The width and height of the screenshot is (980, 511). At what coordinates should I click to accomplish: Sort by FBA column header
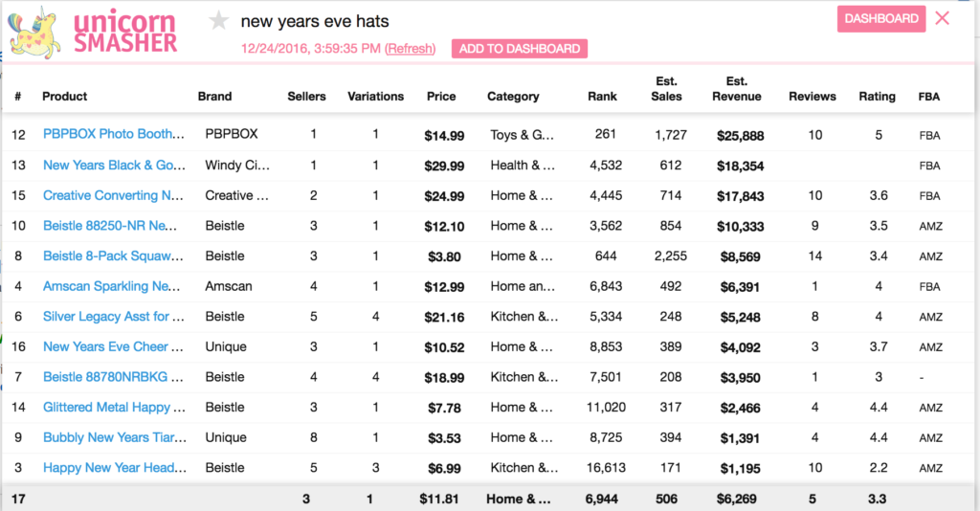[x=928, y=97]
